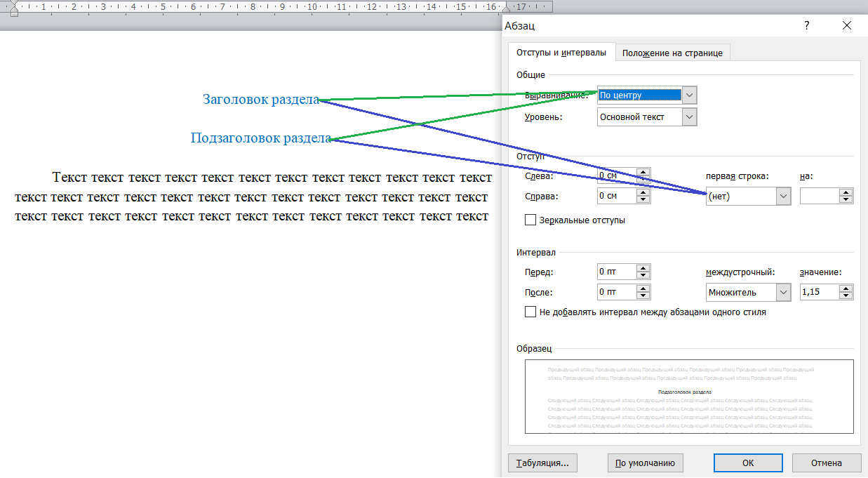Open the первая строка dropdown
This screenshot has width=868, height=478.
pos(783,197)
